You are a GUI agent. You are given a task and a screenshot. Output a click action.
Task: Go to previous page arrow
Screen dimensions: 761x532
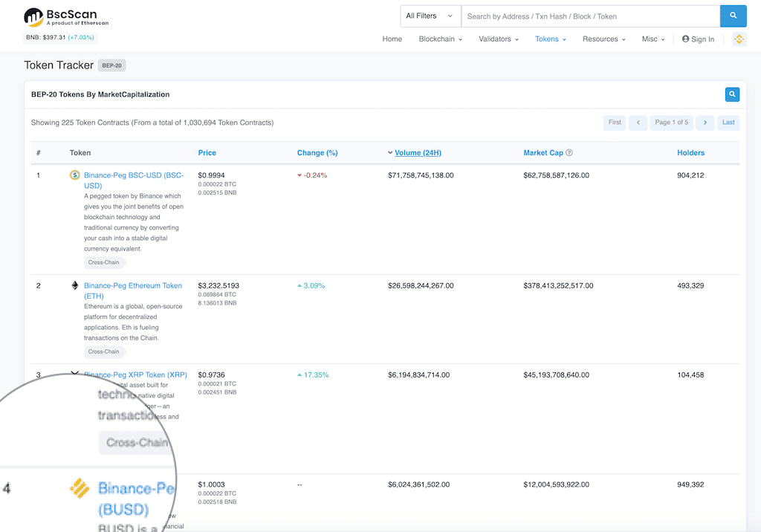[x=638, y=123]
